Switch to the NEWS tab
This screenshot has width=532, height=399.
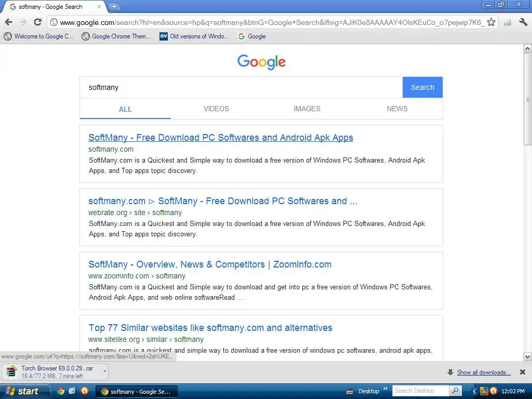[397, 109]
